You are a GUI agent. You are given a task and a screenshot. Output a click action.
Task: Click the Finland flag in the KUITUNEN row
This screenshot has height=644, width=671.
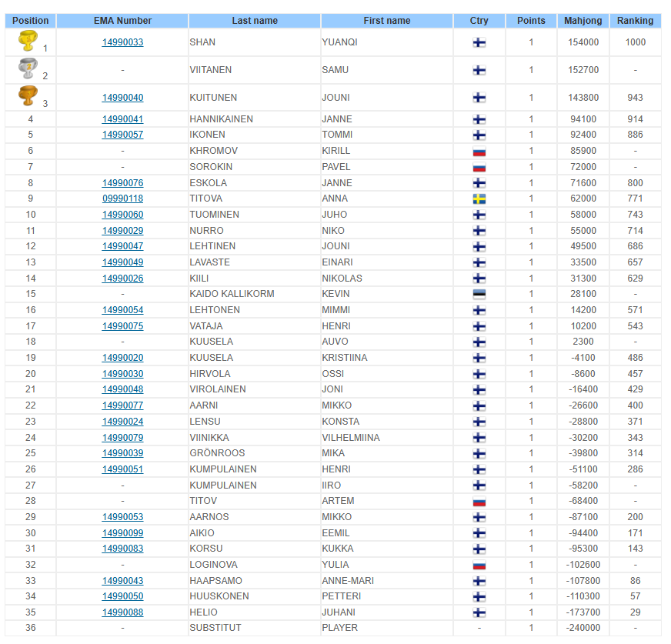click(479, 98)
